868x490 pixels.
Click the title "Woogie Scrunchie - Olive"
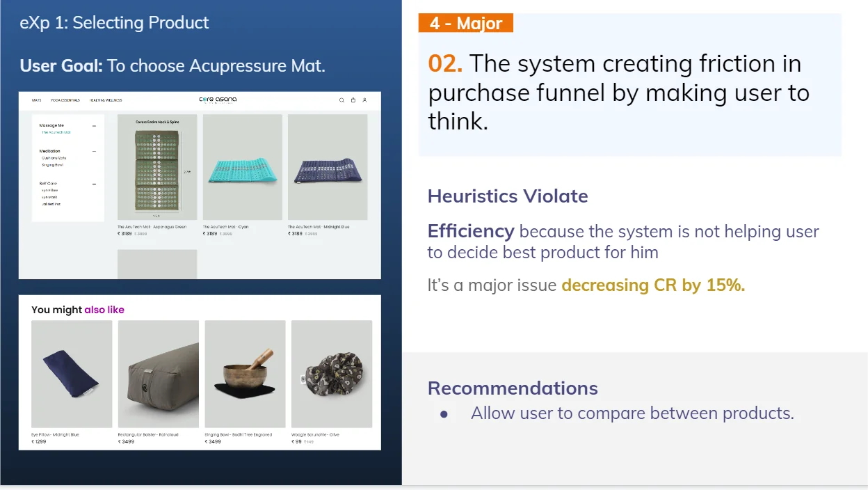(x=315, y=434)
